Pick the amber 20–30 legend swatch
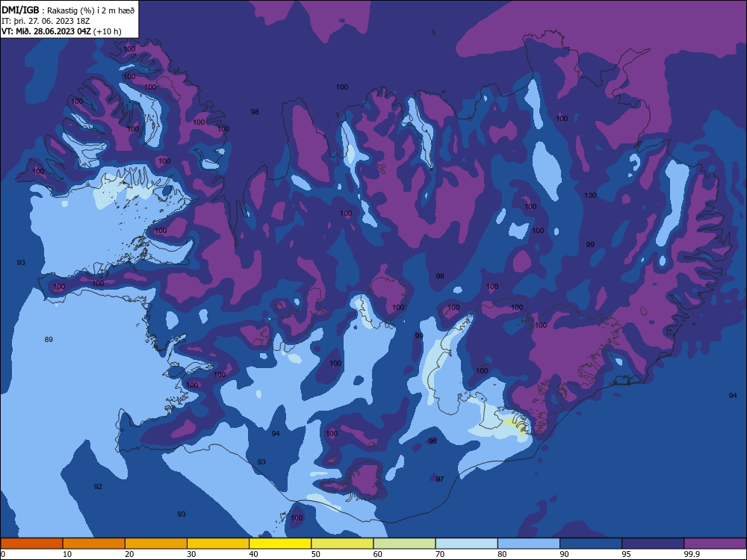 click(156, 544)
